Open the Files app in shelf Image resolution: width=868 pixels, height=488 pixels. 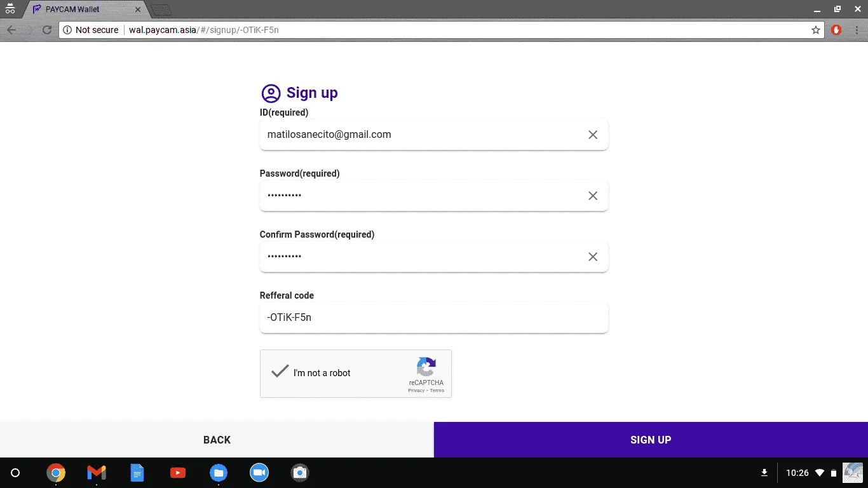click(219, 473)
